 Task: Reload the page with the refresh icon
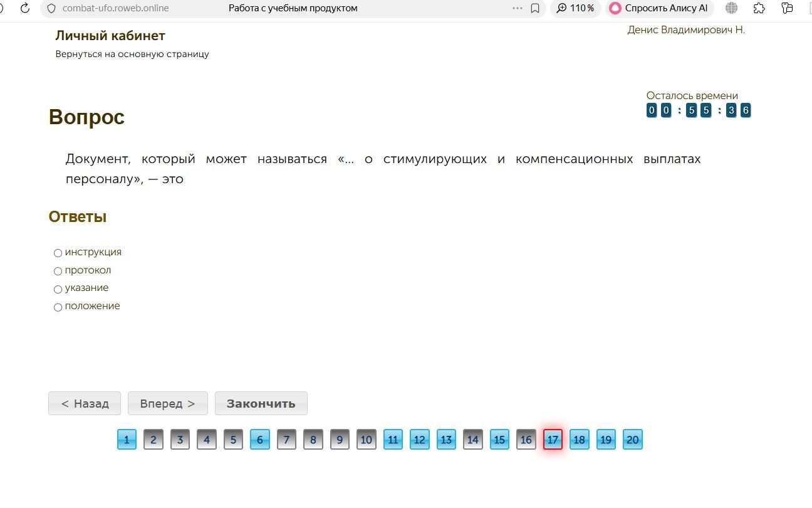click(x=25, y=8)
